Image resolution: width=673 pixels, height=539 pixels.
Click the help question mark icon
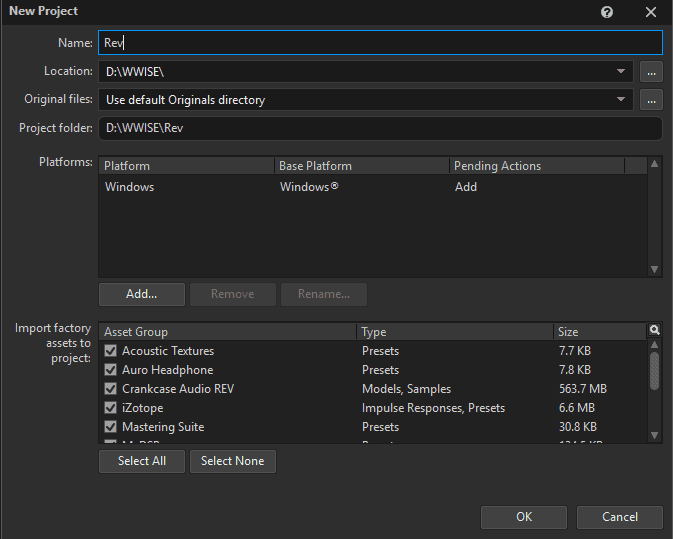point(607,12)
